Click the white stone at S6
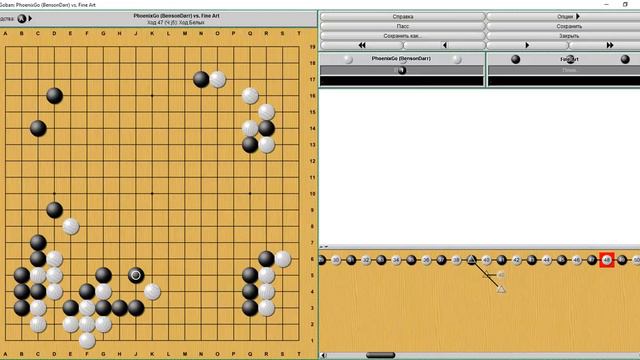 click(x=283, y=259)
